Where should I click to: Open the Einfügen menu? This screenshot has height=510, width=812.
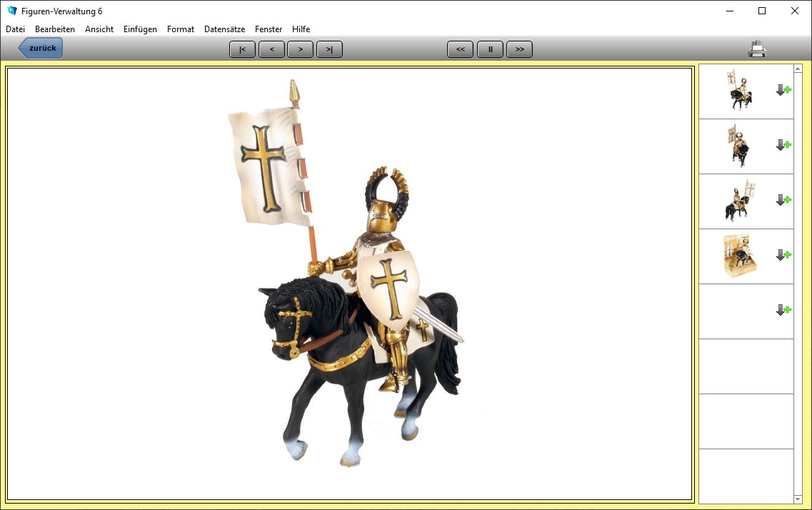click(x=140, y=29)
